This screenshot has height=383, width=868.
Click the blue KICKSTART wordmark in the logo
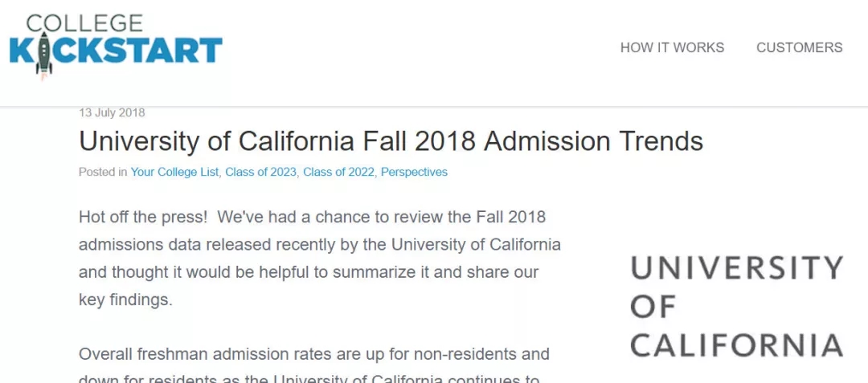tap(116, 51)
